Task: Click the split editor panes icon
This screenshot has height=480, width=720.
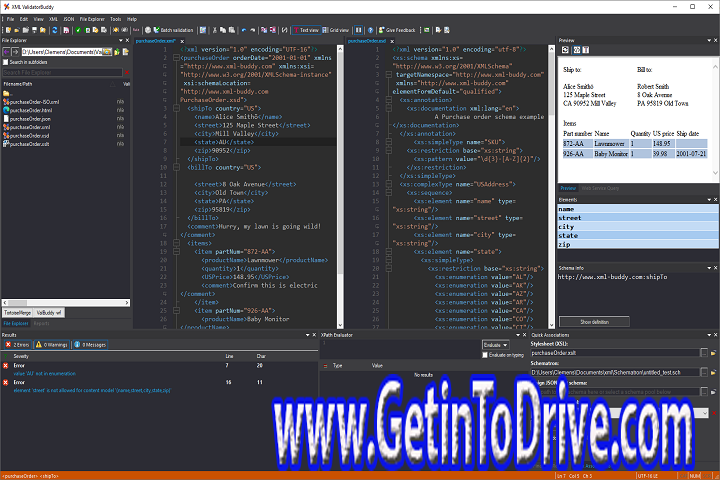Action: click(x=359, y=30)
